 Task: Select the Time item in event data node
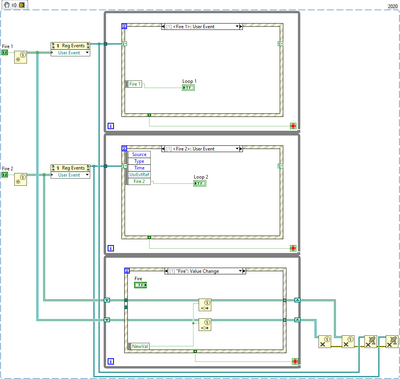[x=139, y=168]
